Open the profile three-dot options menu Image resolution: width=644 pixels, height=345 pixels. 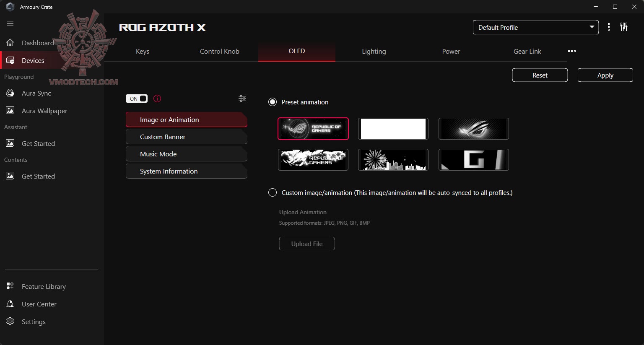coord(609,27)
